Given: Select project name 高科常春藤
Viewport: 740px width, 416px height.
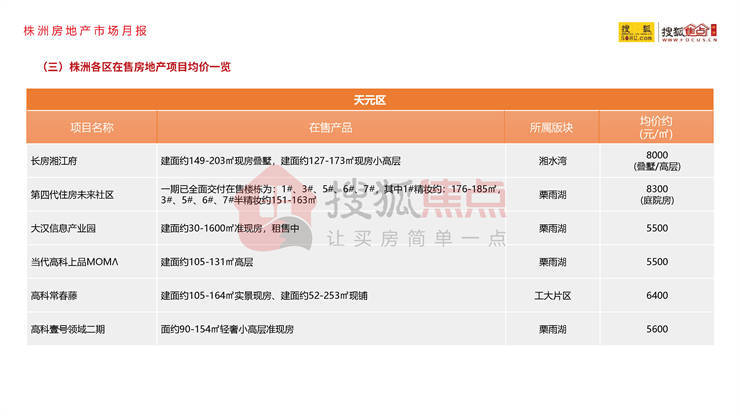Looking at the screenshot, I should (x=54, y=296).
